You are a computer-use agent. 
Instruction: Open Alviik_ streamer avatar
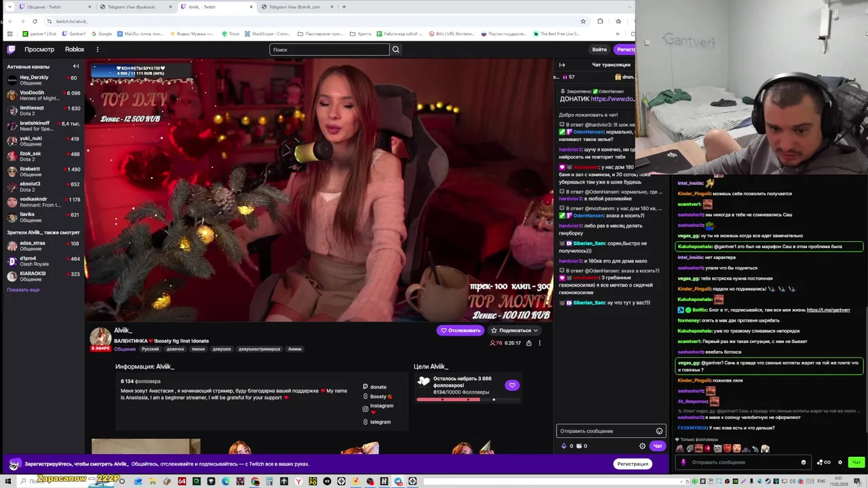tap(100, 338)
